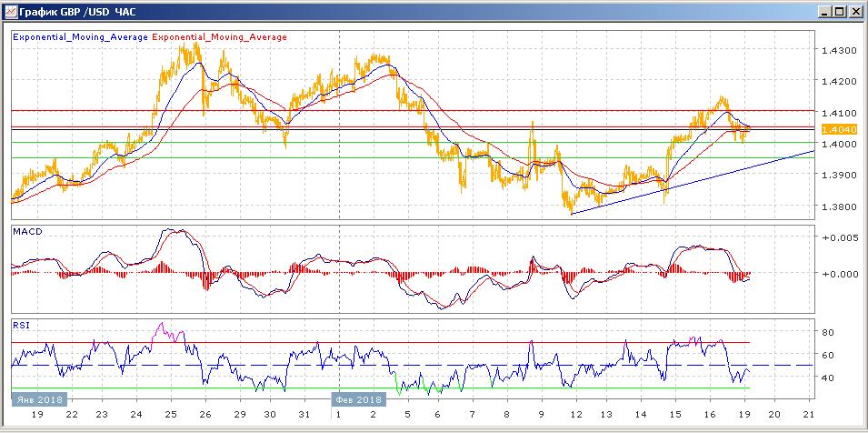The image size is (868, 433).
Task: Click the 1.3800 price axis label
Action: [x=836, y=206]
